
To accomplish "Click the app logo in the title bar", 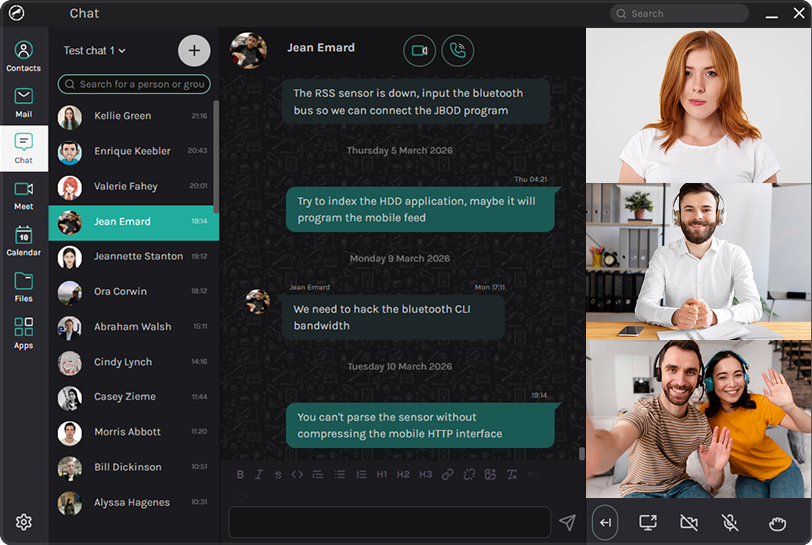I will click(17, 13).
